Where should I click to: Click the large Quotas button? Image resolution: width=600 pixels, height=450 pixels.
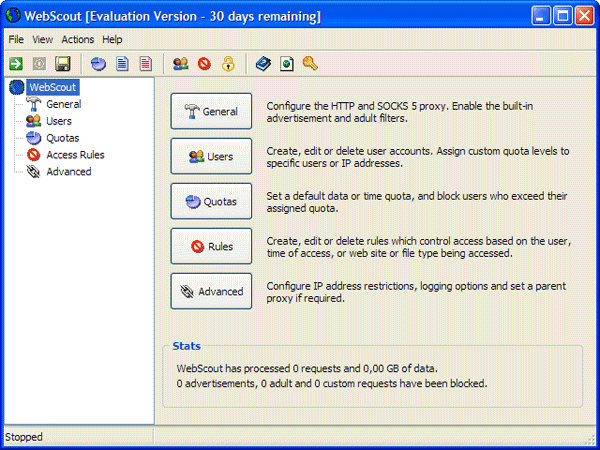click(211, 201)
